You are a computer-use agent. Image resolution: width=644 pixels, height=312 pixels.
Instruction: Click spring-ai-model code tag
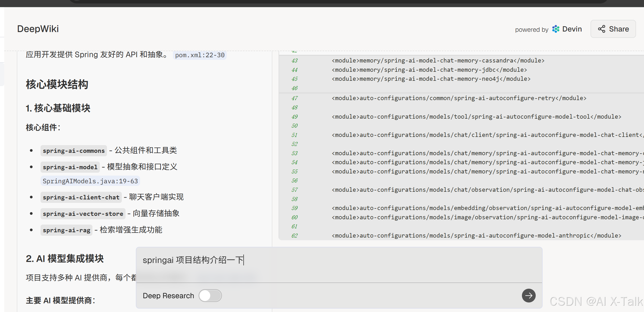coord(70,167)
